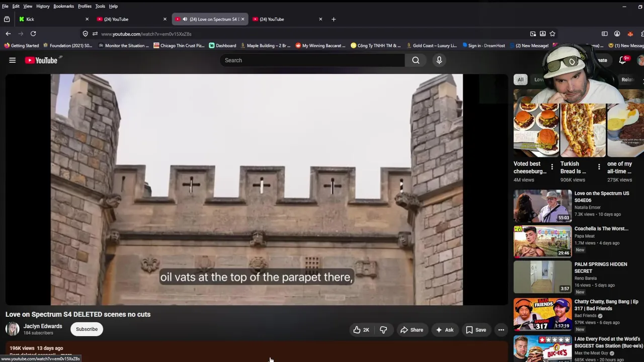The image size is (644, 362).
Task: Share the video
Action: coord(412,330)
